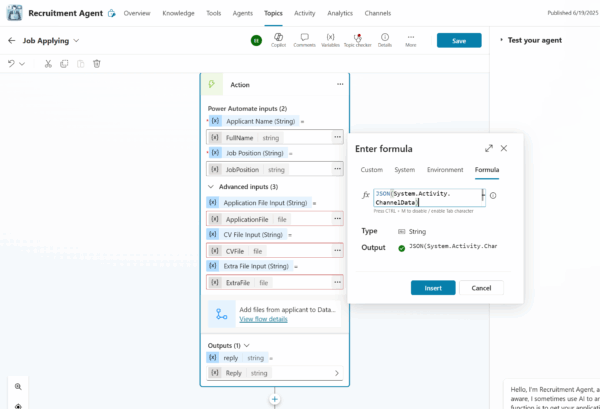600x409 pixels.
Task: Go to the Channels tab
Action: point(378,13)
